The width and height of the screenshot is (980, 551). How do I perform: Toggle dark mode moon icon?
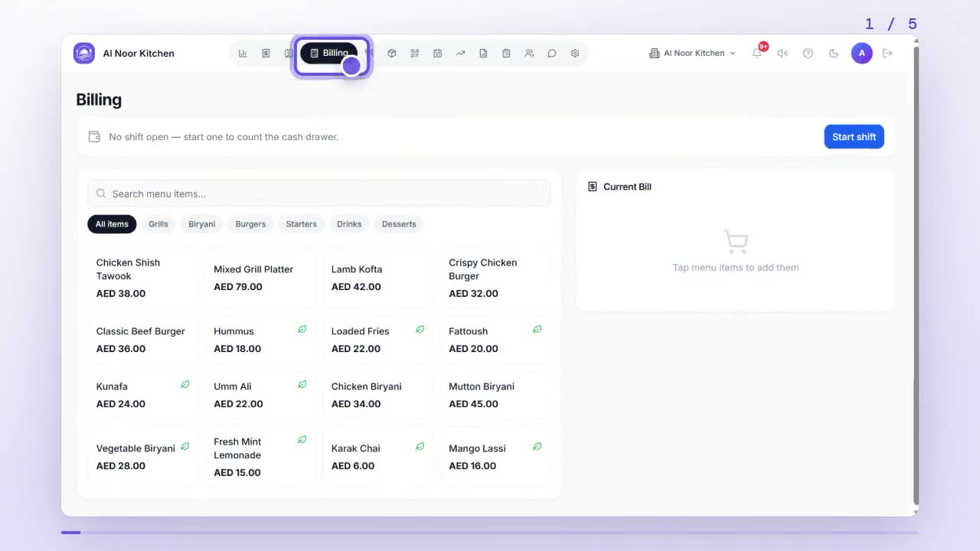tap(834, 54)
